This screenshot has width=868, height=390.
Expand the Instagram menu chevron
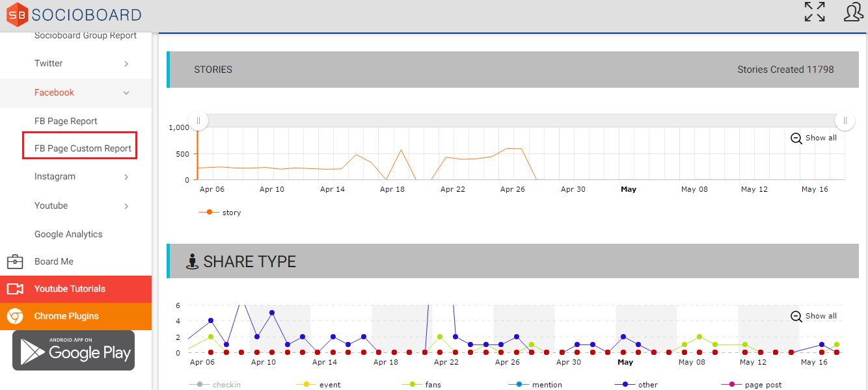coord(126,177)
